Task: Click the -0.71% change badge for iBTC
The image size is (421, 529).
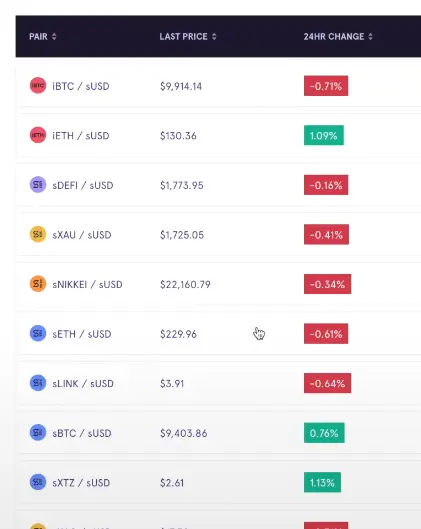Action: pos(326,86)
